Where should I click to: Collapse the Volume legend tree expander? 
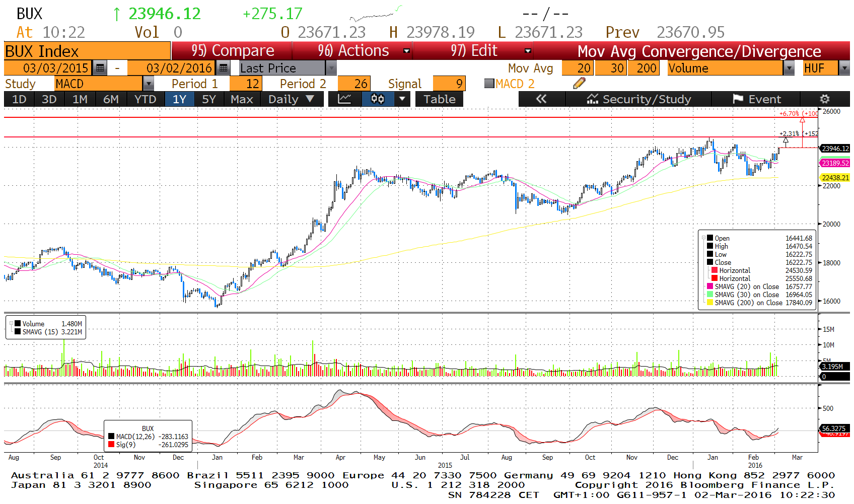[x=11, y=324]
